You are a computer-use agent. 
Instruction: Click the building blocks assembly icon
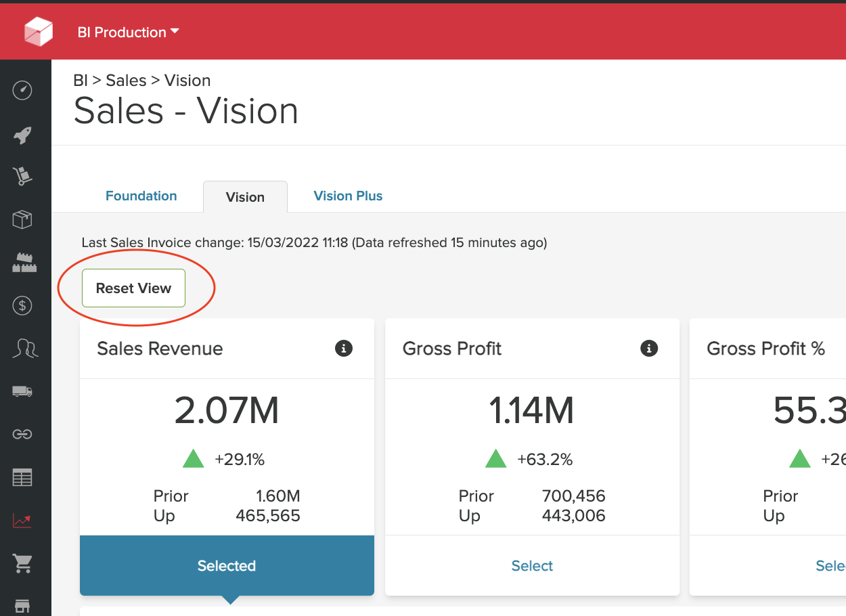pos(24,263)
